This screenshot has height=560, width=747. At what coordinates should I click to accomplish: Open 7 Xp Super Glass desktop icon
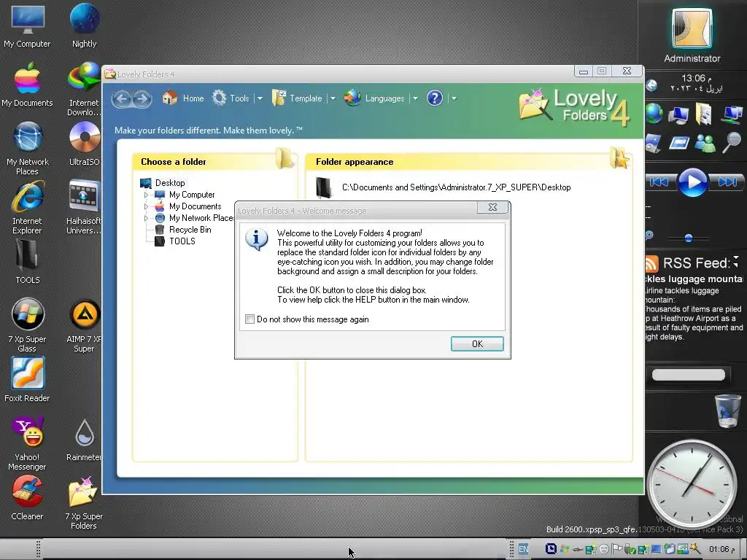pos(27,325)
